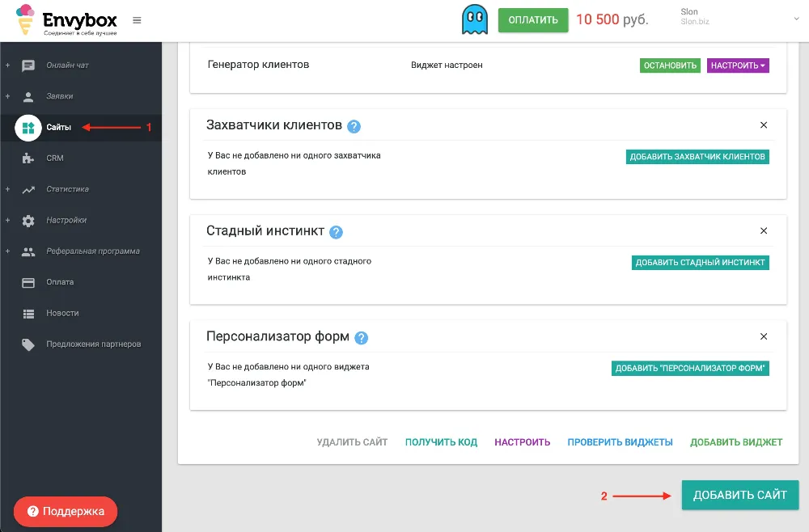Click the CRM puzzle piece icon

pyautogui.click(x=28, y=158)
